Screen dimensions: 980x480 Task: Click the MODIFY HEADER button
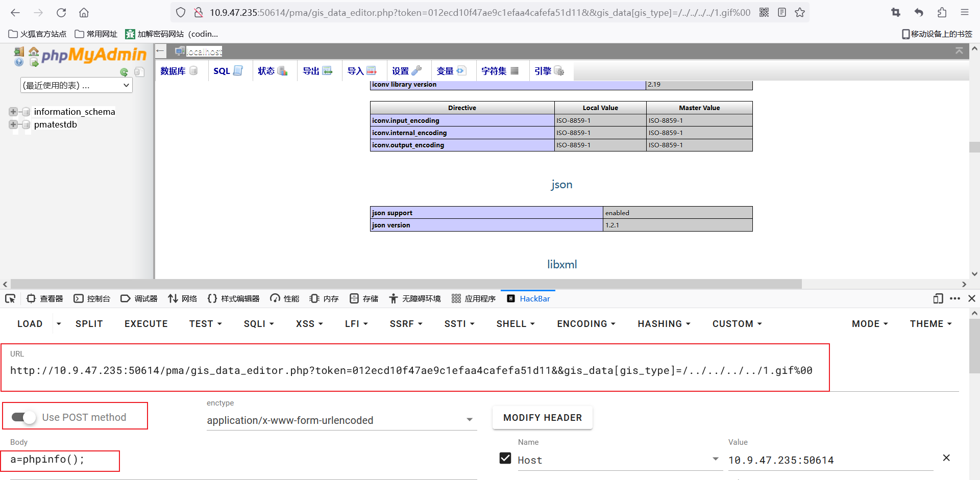click(543, 418)
